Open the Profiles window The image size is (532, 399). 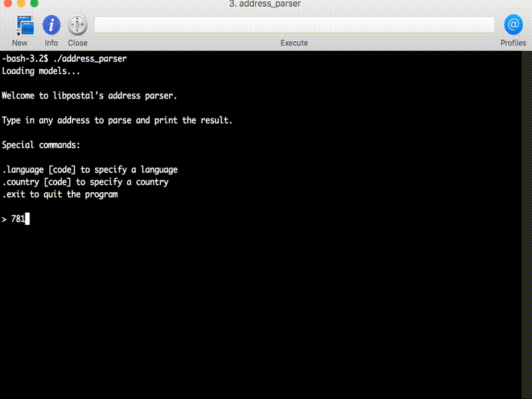pyautogui.click(x=513, y=25)
